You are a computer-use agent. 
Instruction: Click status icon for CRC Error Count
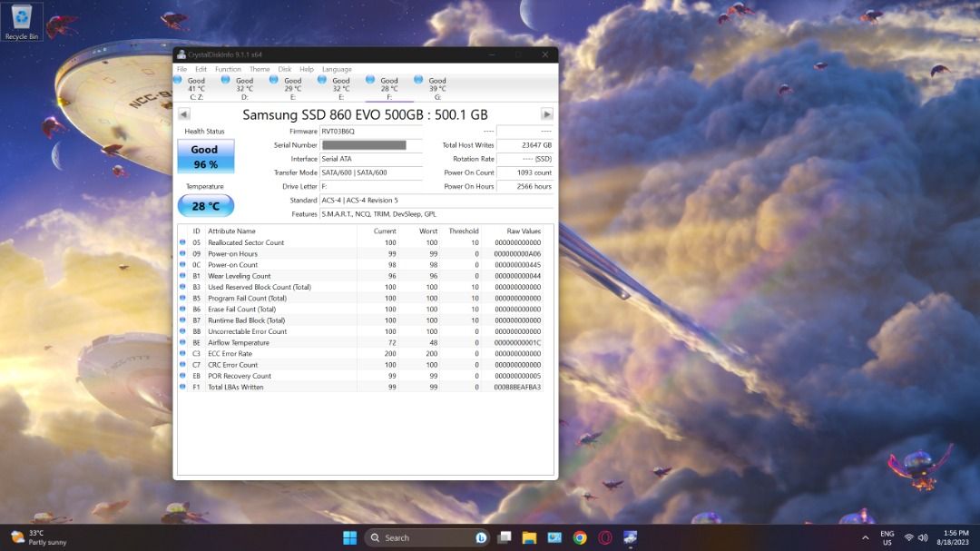pos(182,365)
